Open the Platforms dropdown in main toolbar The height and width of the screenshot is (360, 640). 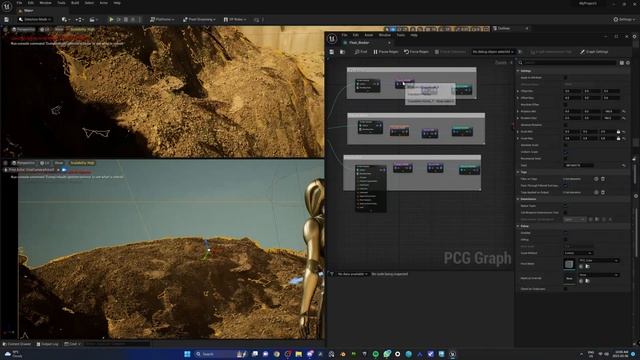coord(162,19)
